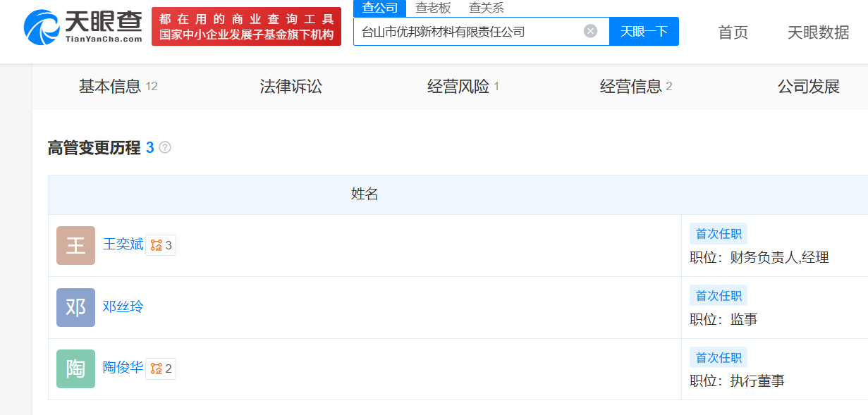Image resolution: width=868 pixels, height=415 pixels.
Task: Clear the search box with the X icon
Action: [591, 31]
